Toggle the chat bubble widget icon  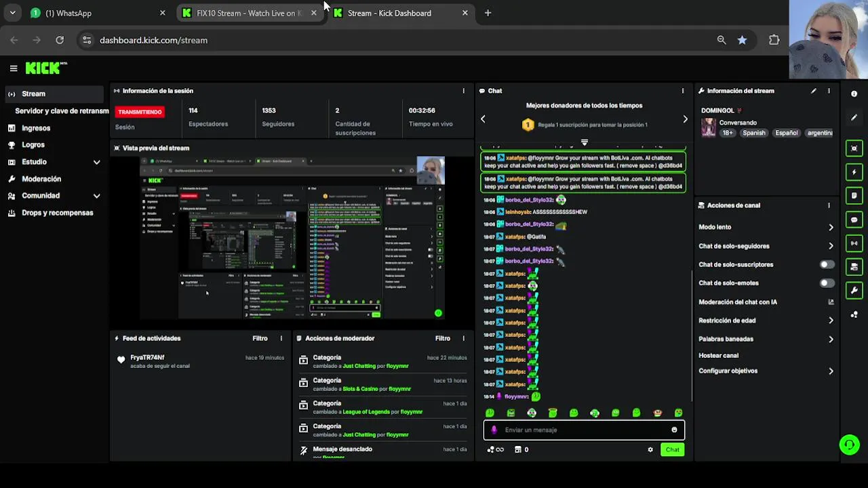click(x=854, y=220)
